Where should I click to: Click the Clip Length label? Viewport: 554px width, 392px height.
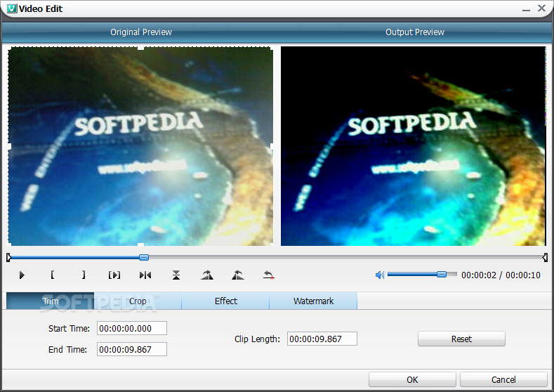(x=257, y=339)
